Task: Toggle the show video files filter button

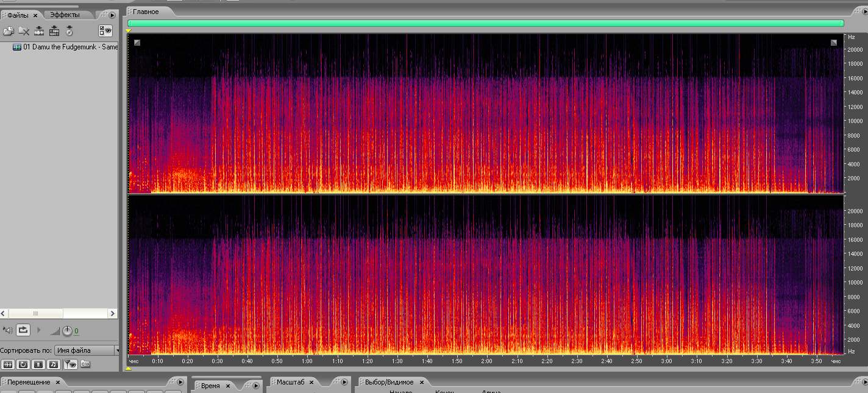Action: pos(38,364)
